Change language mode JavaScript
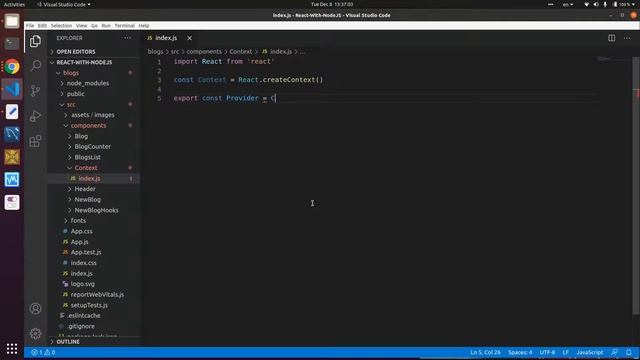640x360 pixels. [589, 352]
